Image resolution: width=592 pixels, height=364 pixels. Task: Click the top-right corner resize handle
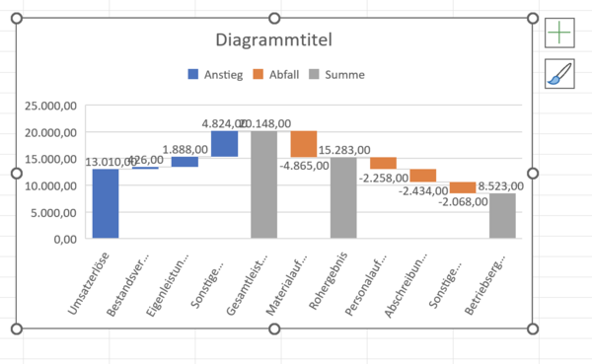533,18
